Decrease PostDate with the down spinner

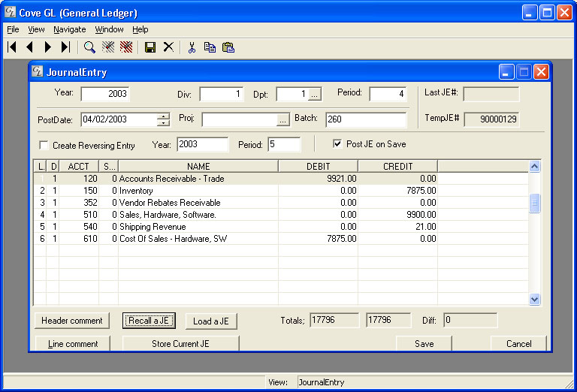tap(163, 123)
